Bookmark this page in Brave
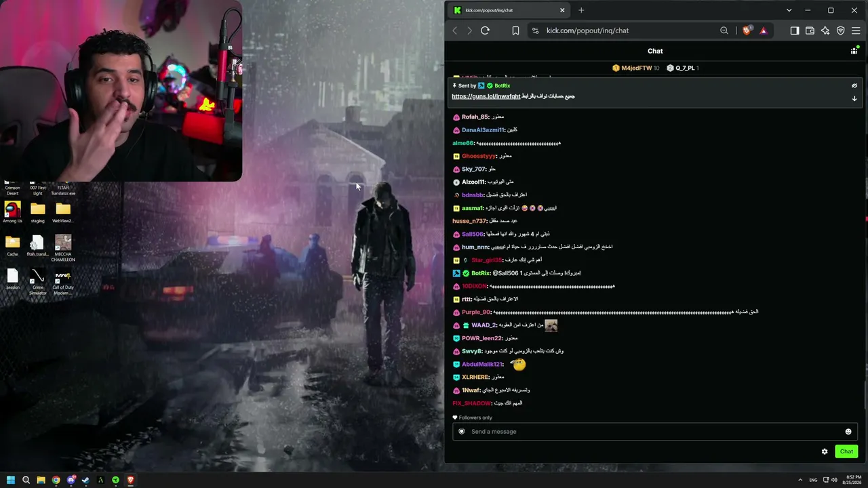 click(515, 30)
